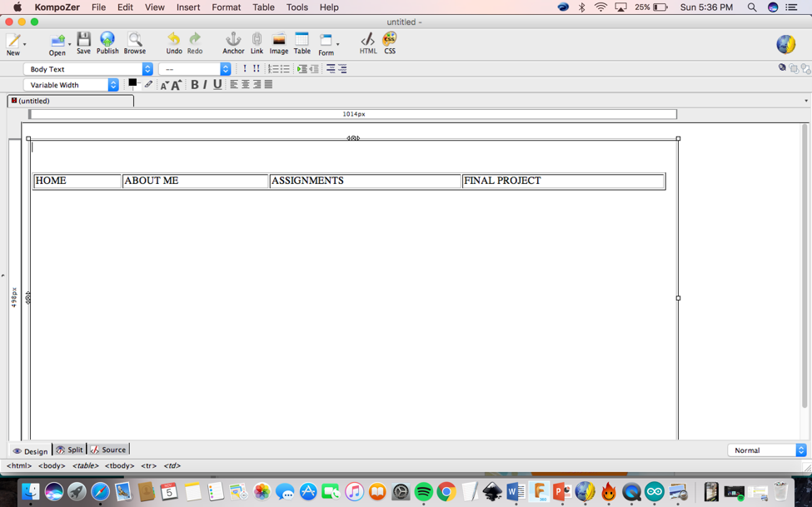Click the Table insert icon
This screenshot has height=507, width=812.
click(x=302, y=39)
